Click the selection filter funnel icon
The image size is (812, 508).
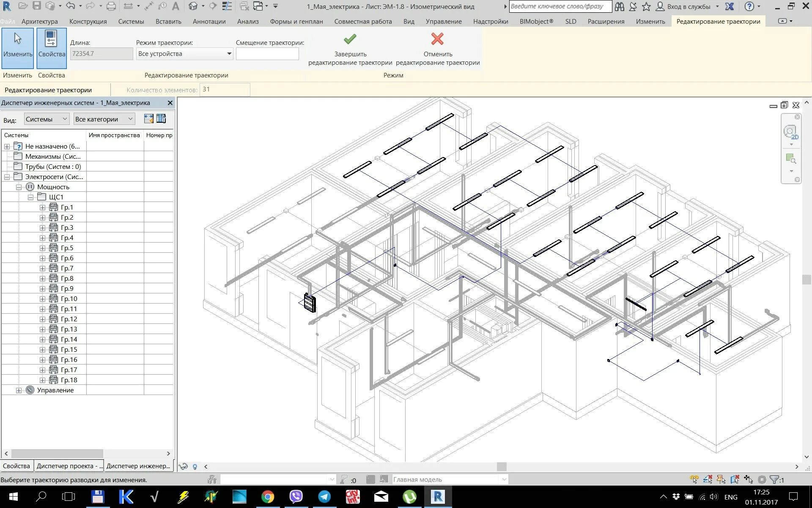point(774,480)
